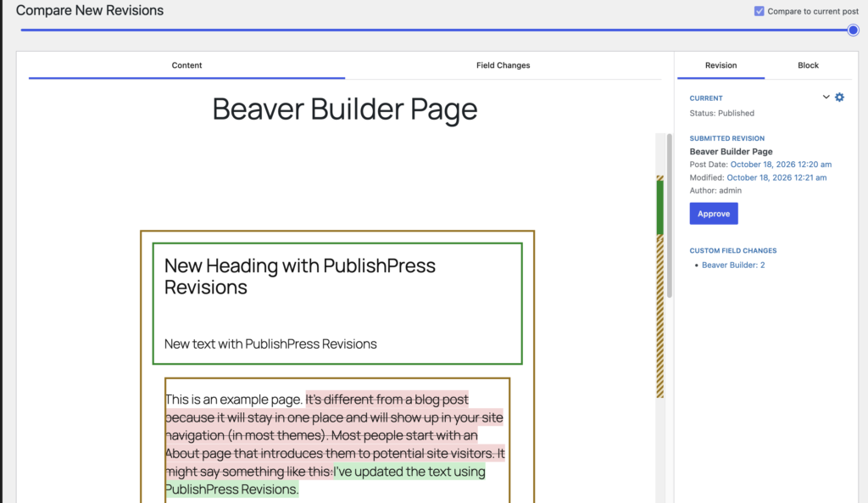Toggle the Compare to current post checkbox

(x=759, y=11)
